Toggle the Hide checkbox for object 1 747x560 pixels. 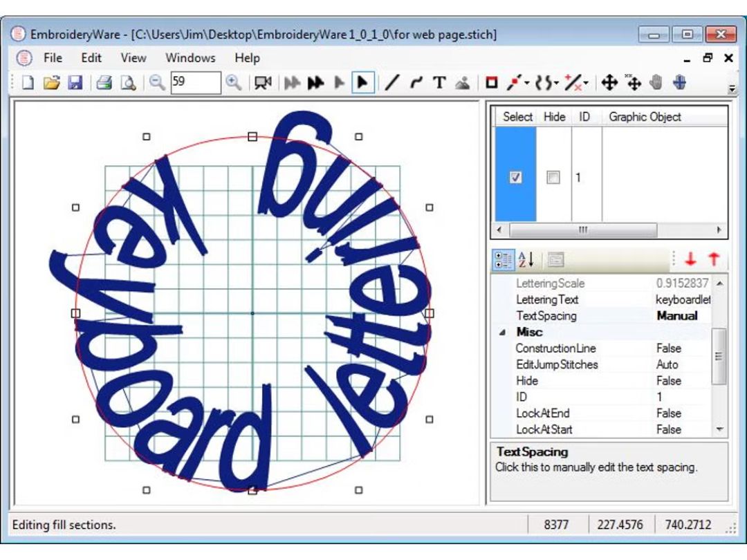pos(553,177)
